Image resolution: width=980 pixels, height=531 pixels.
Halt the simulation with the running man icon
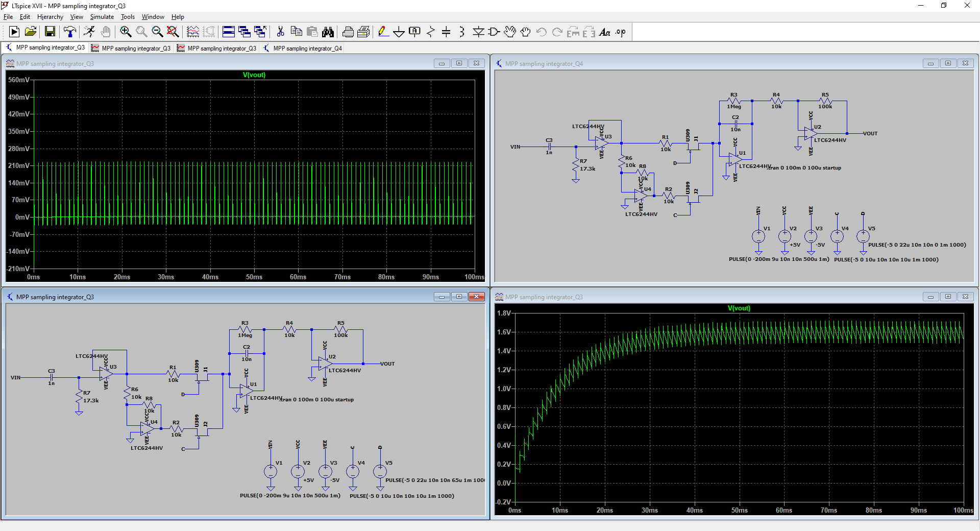(89, 32)
